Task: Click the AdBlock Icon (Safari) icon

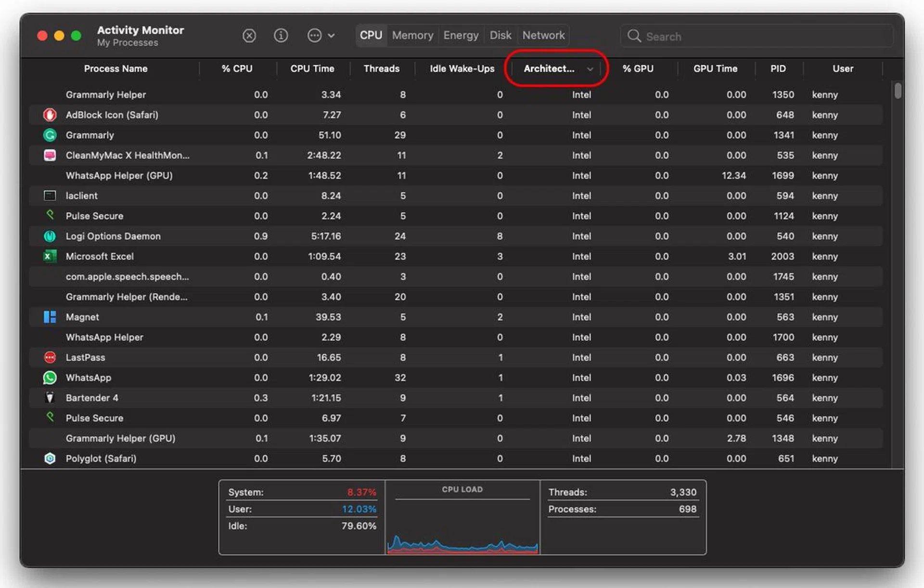Action: [x=50, y=115]
